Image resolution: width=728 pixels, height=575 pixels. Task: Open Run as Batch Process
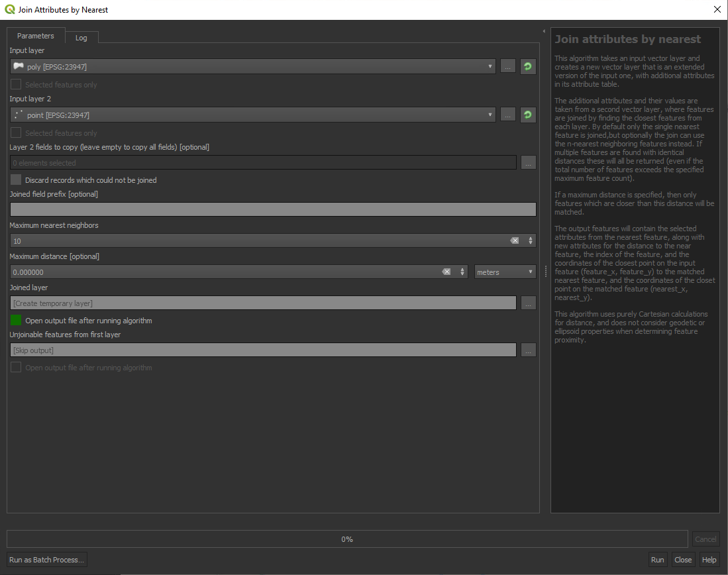click(46, 559)
